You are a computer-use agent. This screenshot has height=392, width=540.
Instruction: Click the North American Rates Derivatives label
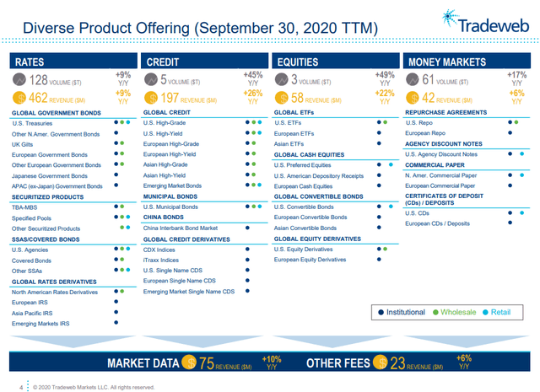[55, 293]
